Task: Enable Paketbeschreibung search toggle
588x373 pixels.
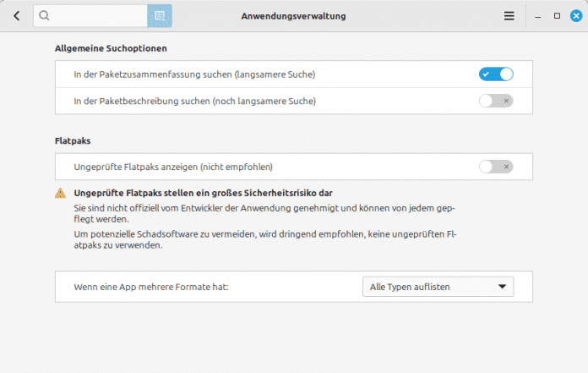Action: (496, 101)
